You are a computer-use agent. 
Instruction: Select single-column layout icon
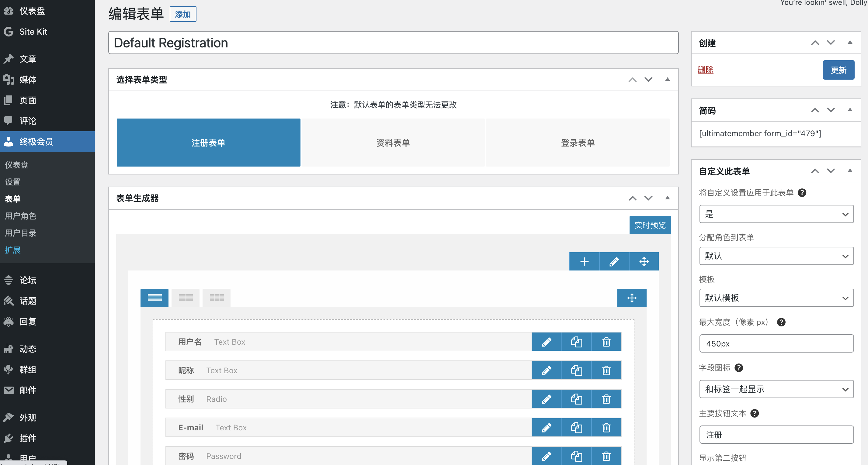pyautogui.click(x=154, y=298)
